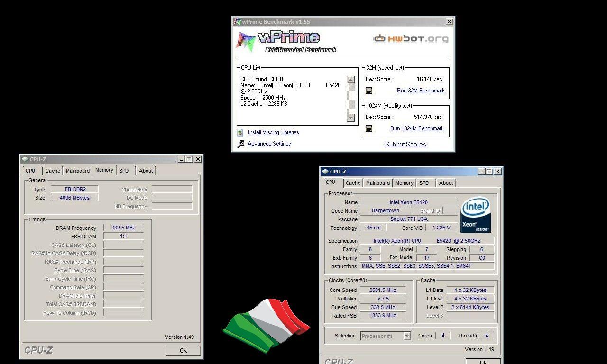
Task: Open About tab in Memory window
Action: click(146, 171)
